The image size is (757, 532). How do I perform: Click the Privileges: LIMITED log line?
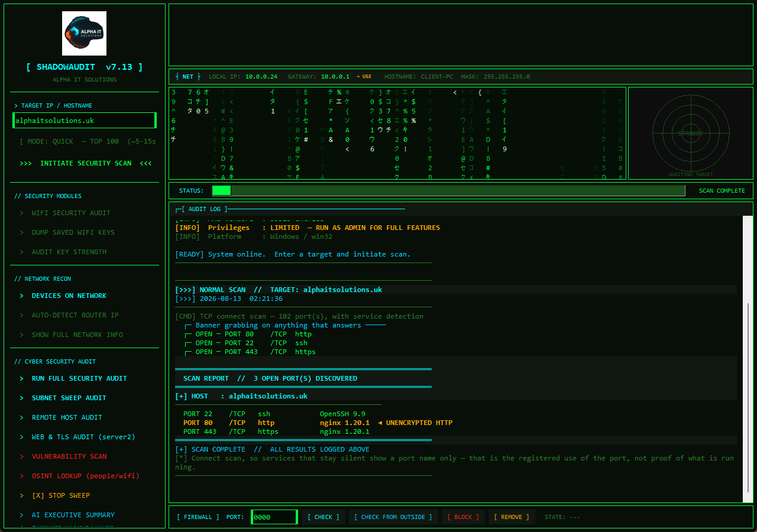coord(308,228)
